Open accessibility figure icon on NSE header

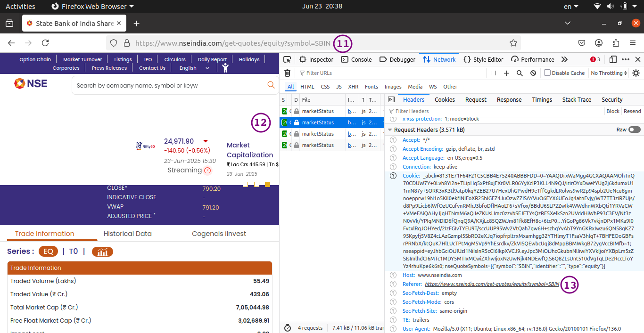[225, 67]
